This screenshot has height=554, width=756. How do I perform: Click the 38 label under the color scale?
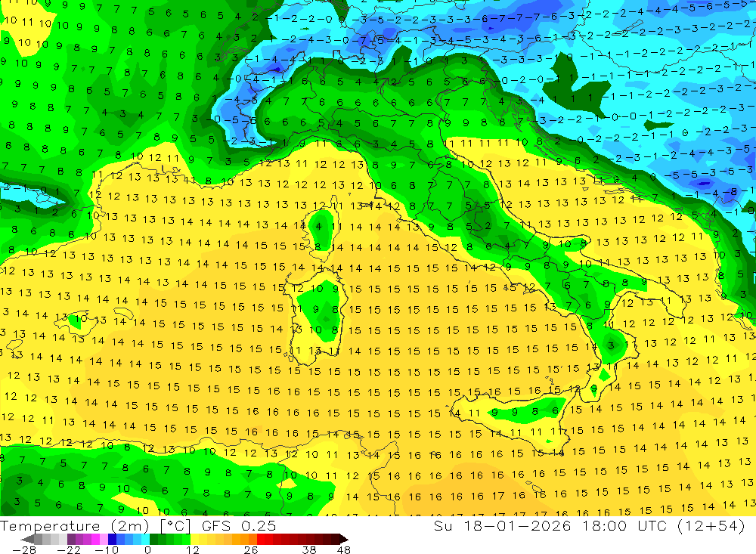[309, 549]
